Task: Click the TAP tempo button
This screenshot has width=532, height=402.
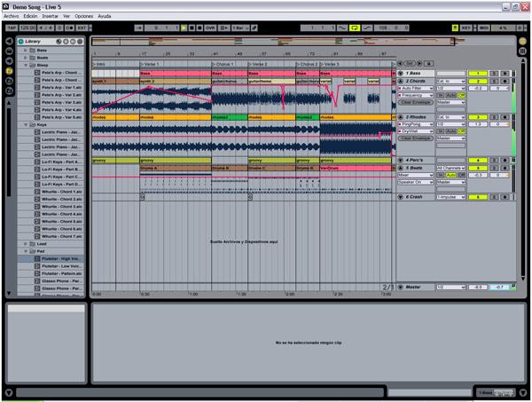Action: tap(12, 28)
